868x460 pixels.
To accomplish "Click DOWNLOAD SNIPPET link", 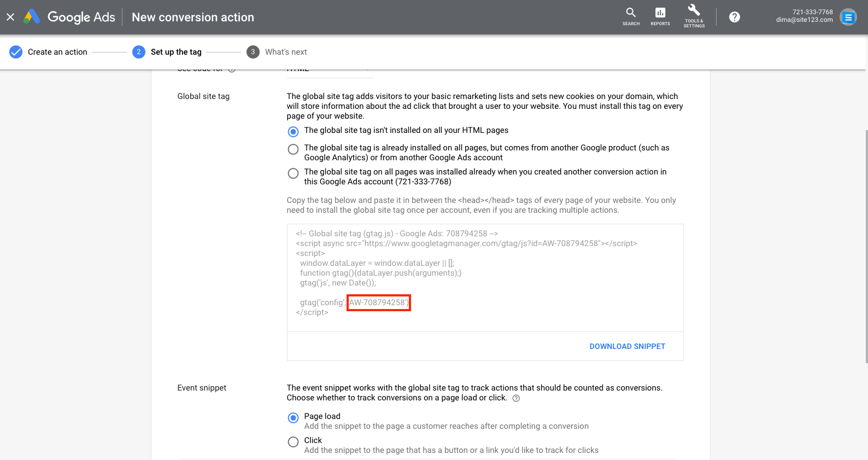I will [627, 346].
